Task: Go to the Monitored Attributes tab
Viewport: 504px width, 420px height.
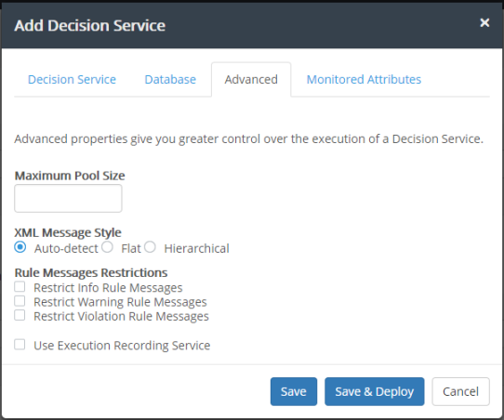Action: pos(364,79)
